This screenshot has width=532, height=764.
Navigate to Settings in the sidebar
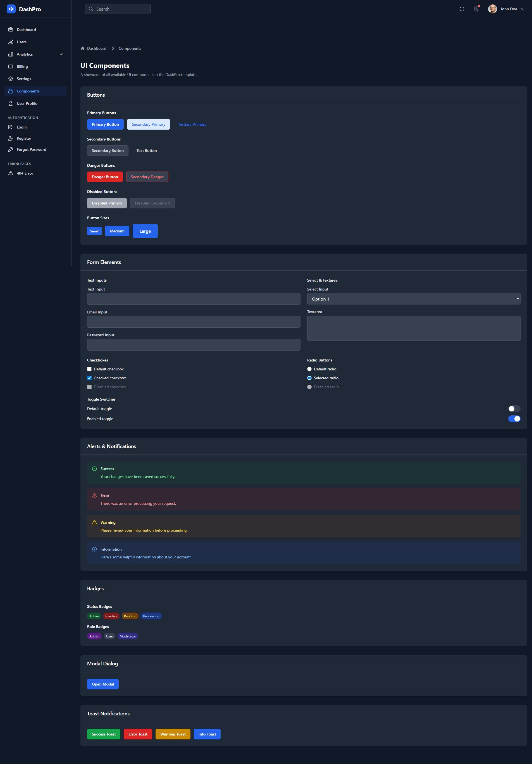click(35, 79)
